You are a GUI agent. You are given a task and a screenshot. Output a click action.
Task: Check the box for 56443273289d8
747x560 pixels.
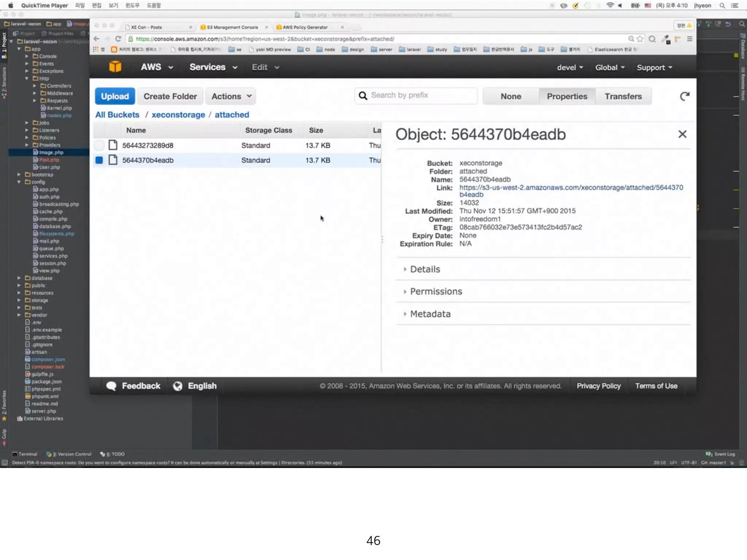[99, 145]
